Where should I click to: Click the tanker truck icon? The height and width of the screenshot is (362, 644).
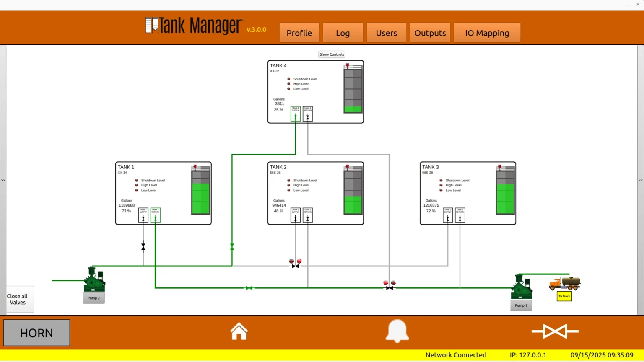click(565, 284)
